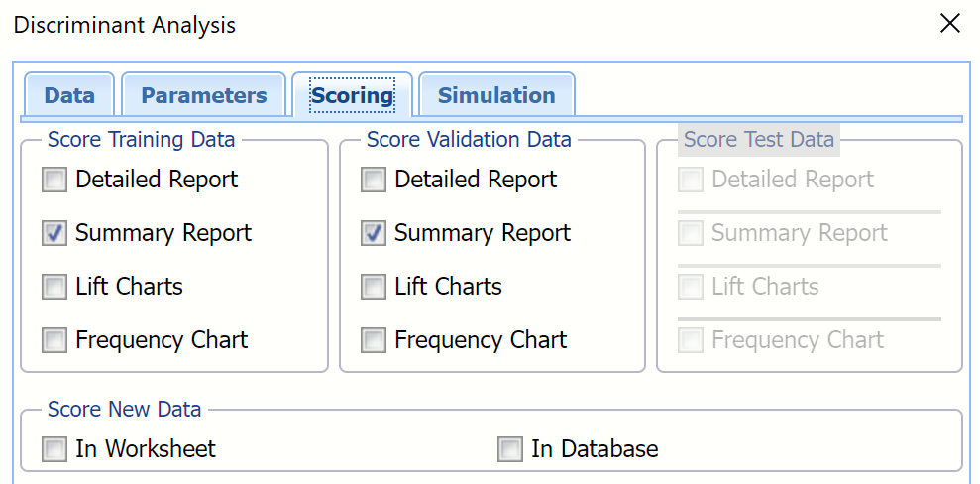Open the Parameters tab
Viewport: 980px width, 484px height.
(203, 96)
